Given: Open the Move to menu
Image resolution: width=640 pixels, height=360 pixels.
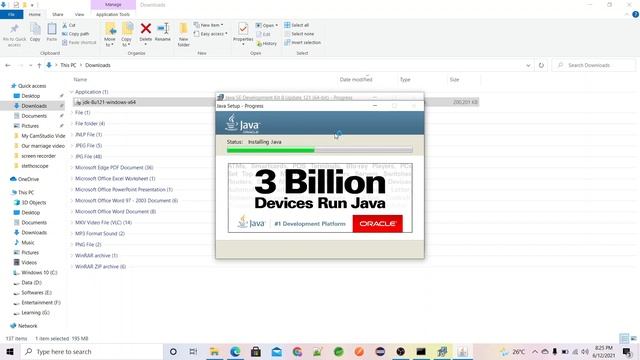Looking at the screenshot, I should pyautogui.click(x=110, y=34).
